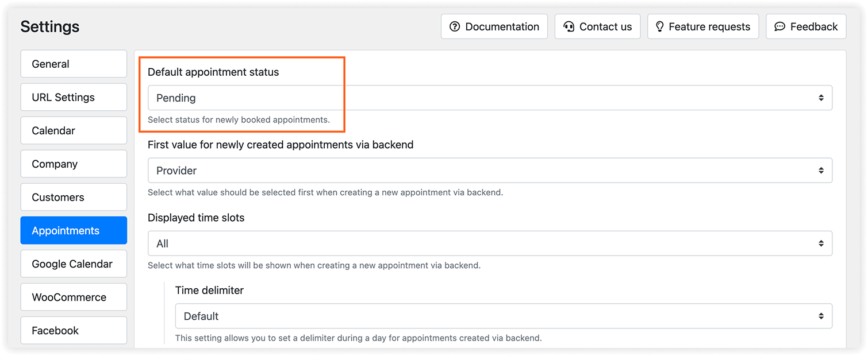This screenshot has height=356, width=868.
Task: Click the arrows on Time delimiter select
Action: pyautogui.click(x=821, y=316)
